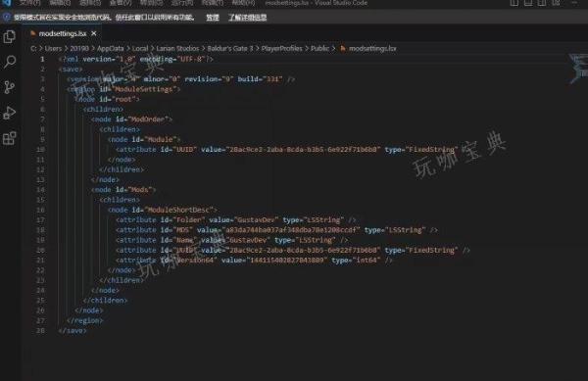
Task: Open the Search view in activity bar
Action: [10, 62]
